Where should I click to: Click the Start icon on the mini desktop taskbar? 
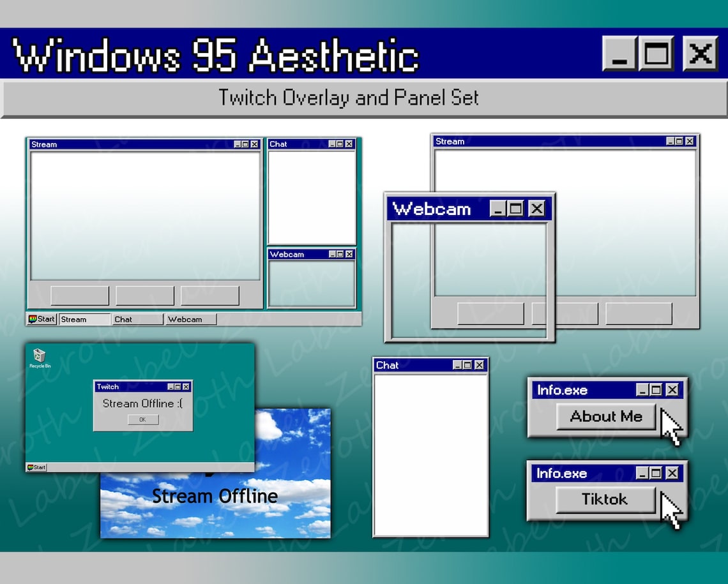30,467
